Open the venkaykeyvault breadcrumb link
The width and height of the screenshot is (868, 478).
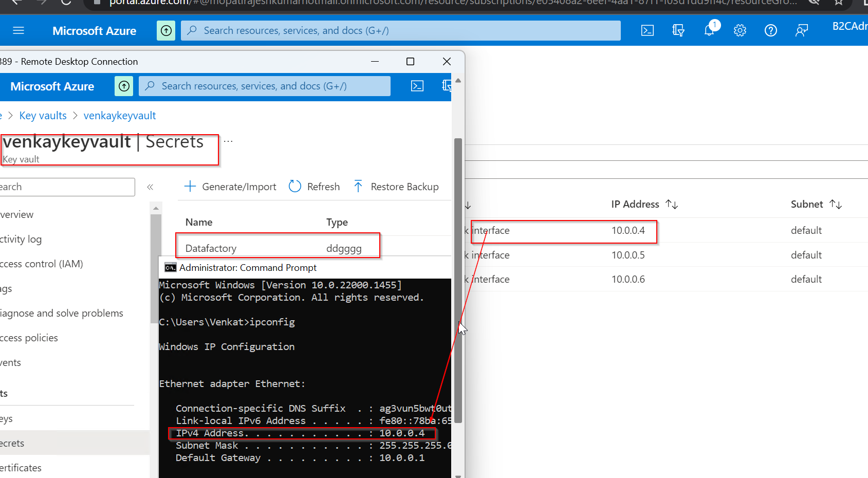tap(120, 116)
